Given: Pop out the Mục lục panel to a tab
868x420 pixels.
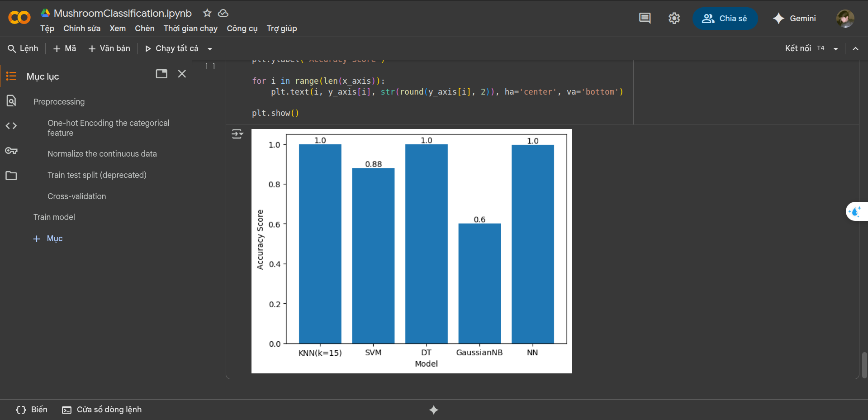Looking at the screenshot, I should (161, 74).
